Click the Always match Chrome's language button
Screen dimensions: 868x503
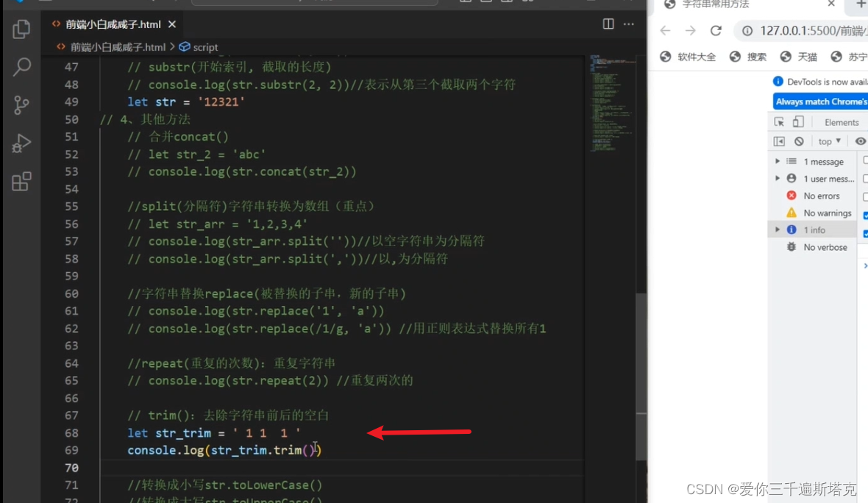819,101
